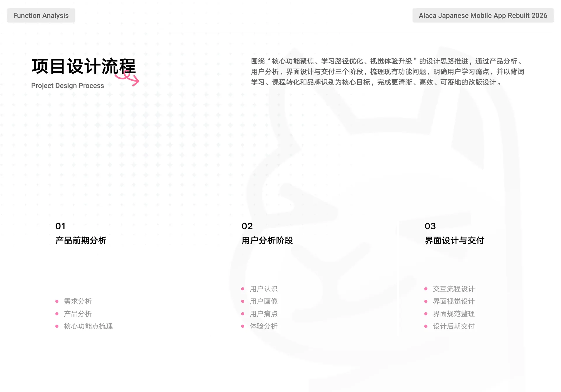Click the number 02

[247, 226]
